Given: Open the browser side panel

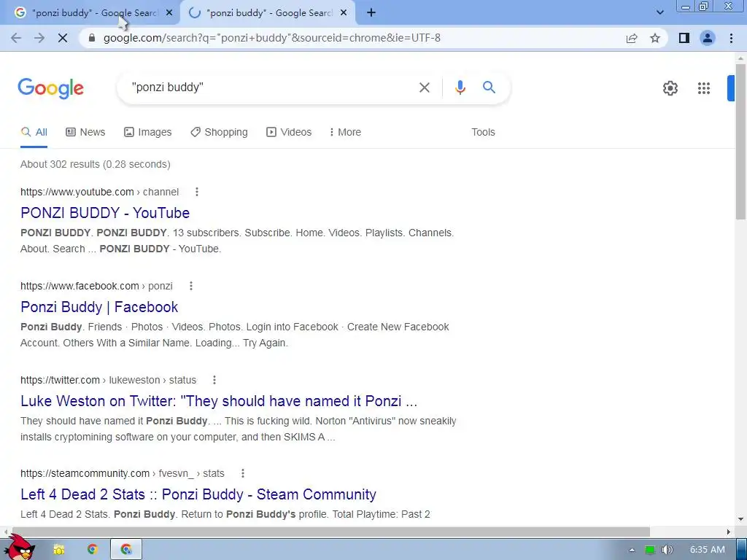Looking at the screenshot, I should (684, 38).
